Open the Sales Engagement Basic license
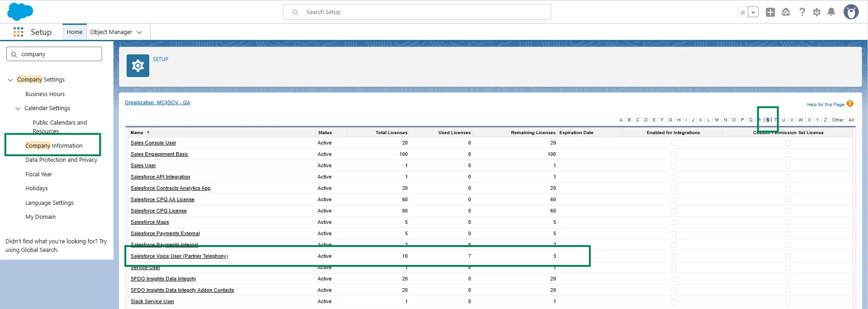868x309 pixels. (x=159, y=154)
